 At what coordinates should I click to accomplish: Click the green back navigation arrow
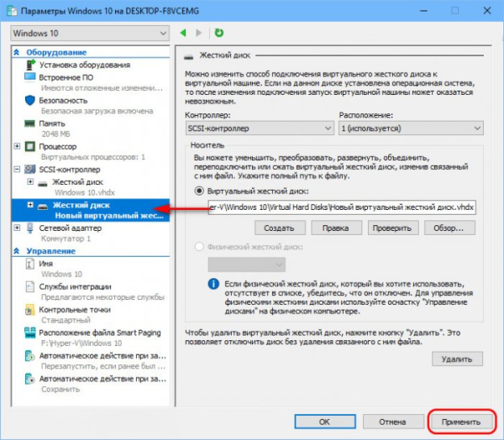[185, 33]
